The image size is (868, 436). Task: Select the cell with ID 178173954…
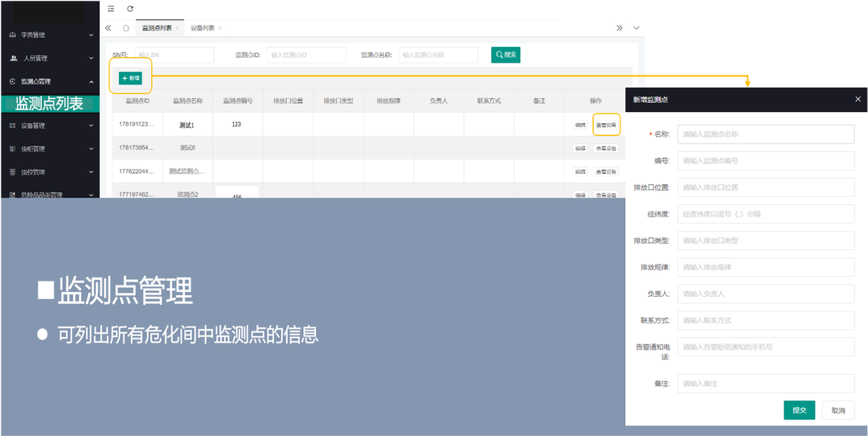click(x=137, y=148)
